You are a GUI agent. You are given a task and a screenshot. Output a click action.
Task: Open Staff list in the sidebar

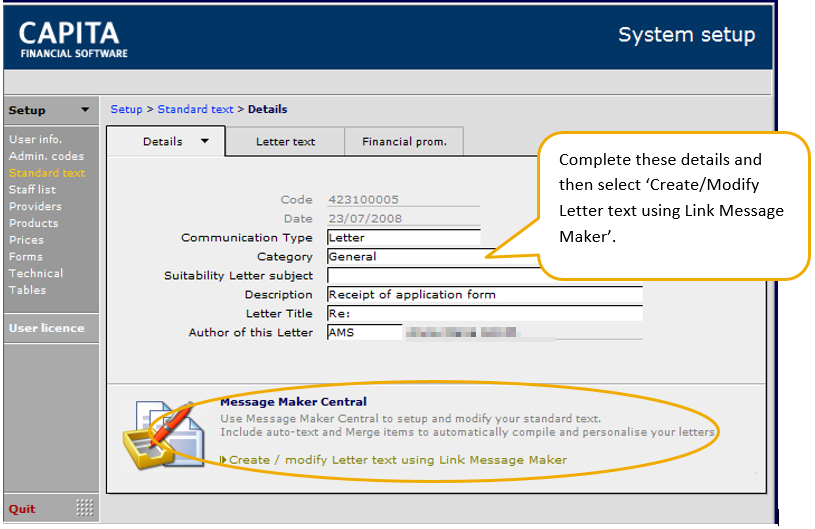(32, 190)
